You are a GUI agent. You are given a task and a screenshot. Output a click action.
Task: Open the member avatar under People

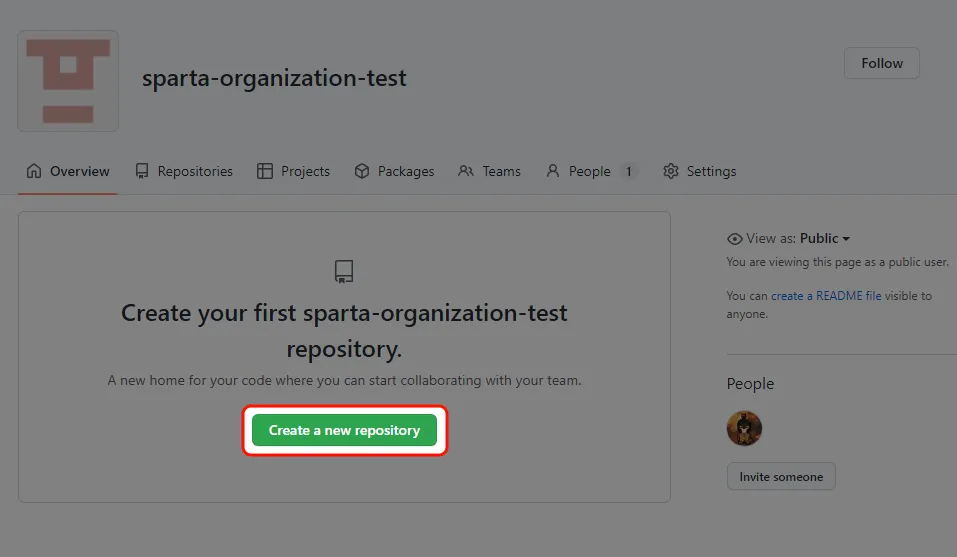pos(744,428)
